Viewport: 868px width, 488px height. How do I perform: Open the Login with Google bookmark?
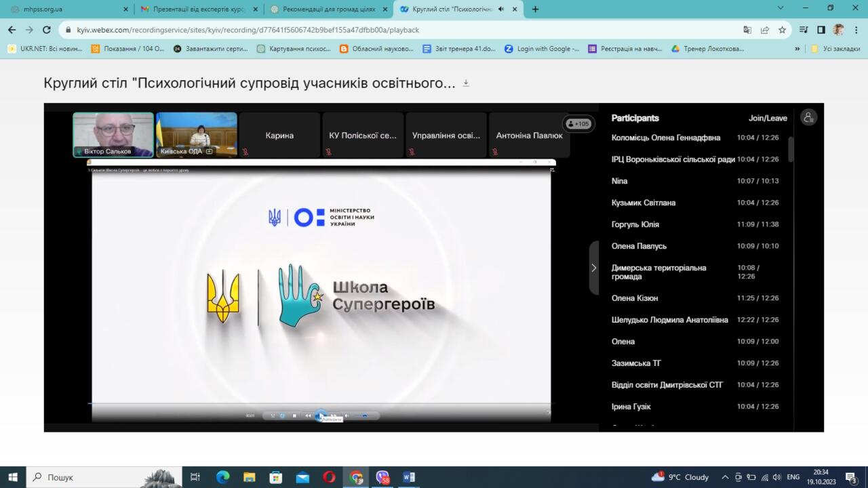tap(542, 49)
